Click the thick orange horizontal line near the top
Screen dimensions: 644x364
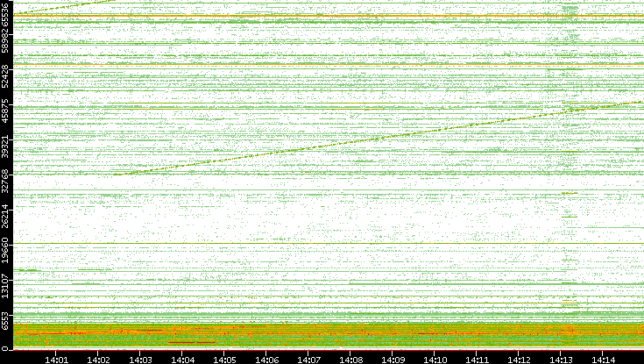[x=324, y=17]
